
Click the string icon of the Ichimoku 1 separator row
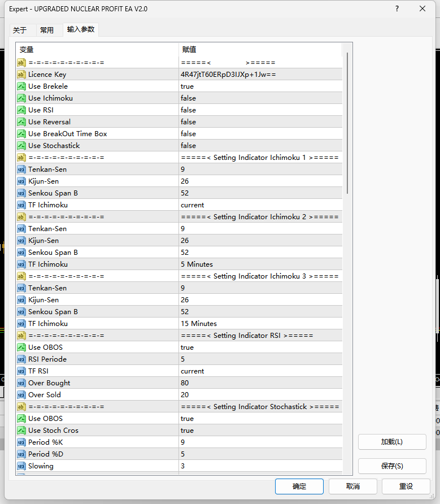[21, 158]
